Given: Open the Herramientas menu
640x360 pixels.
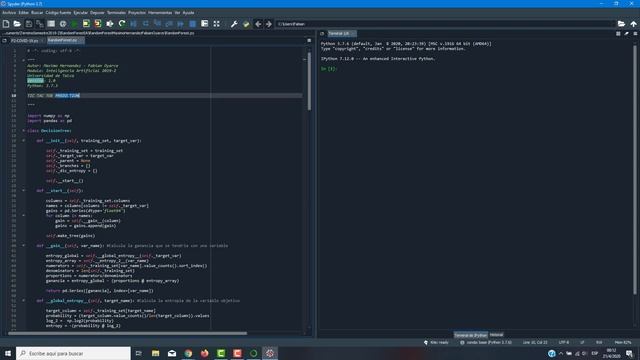Looking at the screenshot, I should [x=160, y=13].
